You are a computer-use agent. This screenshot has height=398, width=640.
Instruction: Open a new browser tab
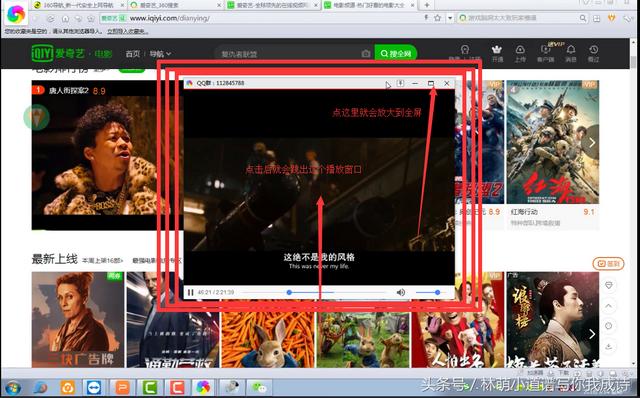(x=427, y=5)
